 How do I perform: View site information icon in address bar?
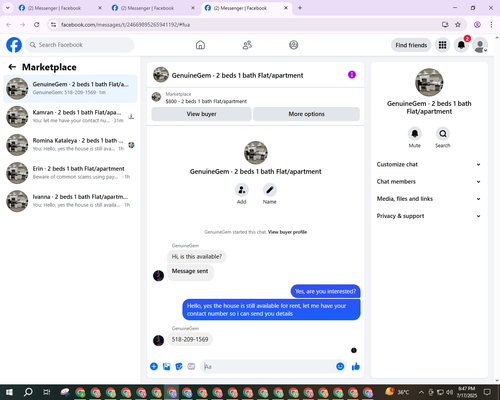[x=53, y=24]
